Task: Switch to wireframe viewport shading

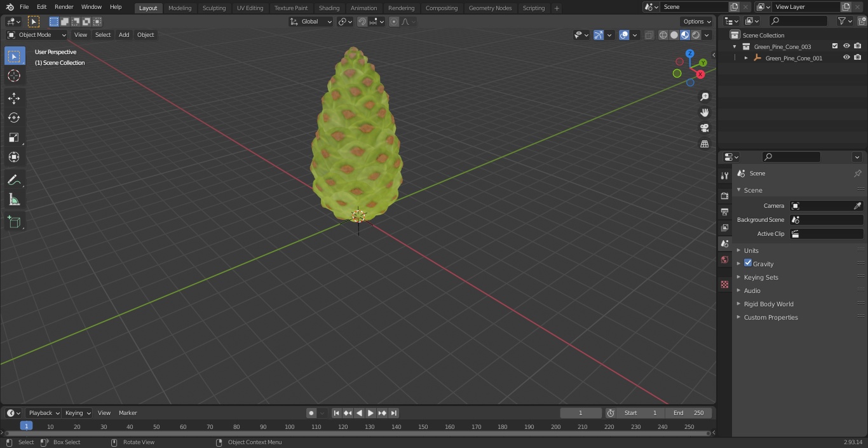Action: pos(663,35)
